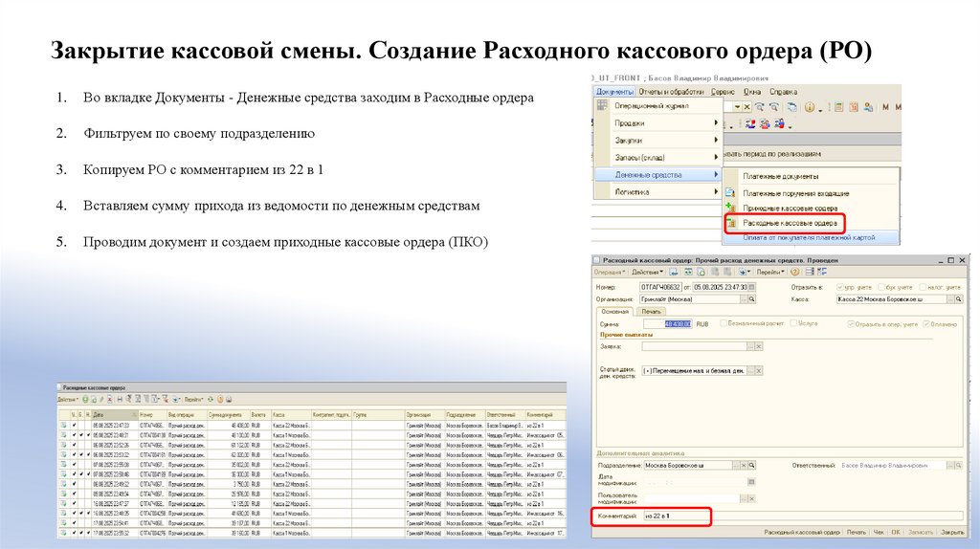Expand the Продажи submenu
The image size is (980, 549).
tap(657, 123)
